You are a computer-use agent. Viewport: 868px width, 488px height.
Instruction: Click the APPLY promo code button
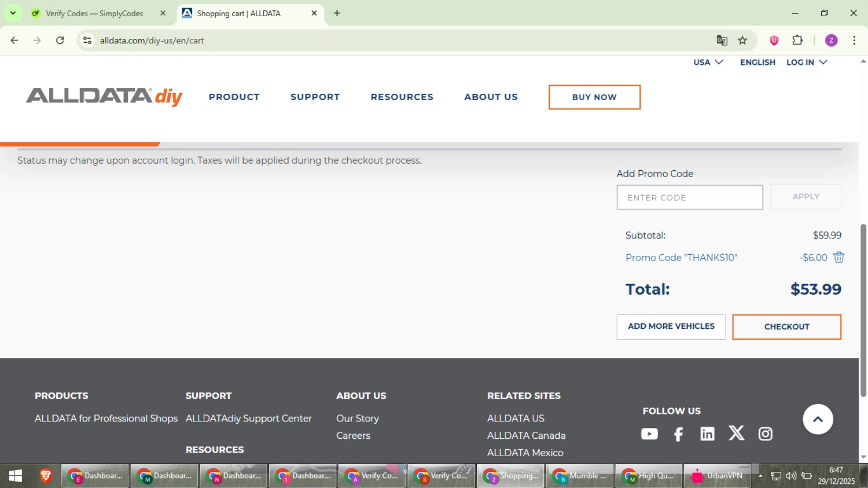point(806,197)
